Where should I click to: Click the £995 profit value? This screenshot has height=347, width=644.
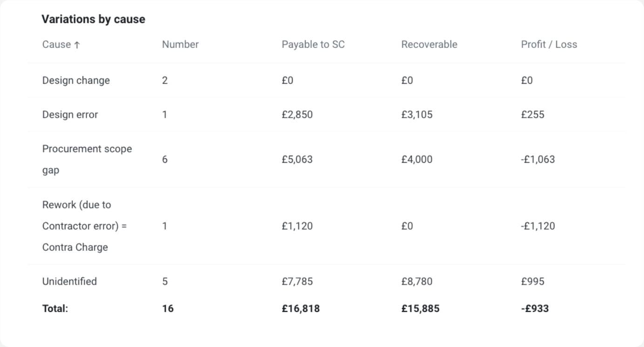[532, 281]
